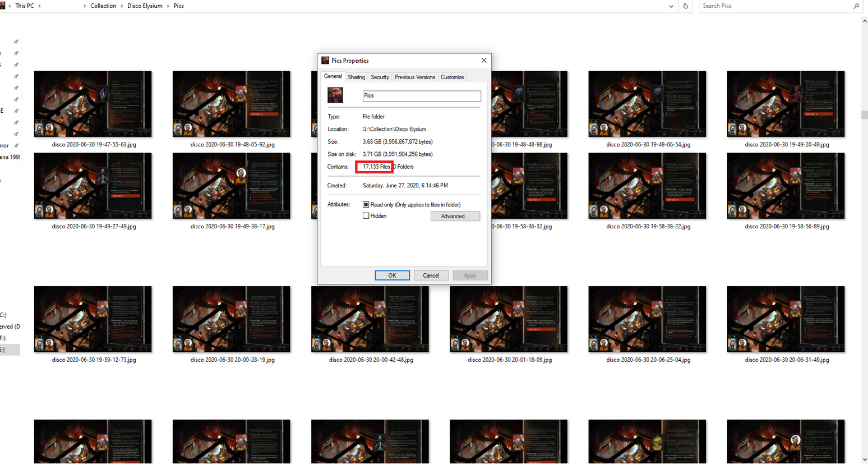Select thumbnail disco 2020-06-30 19-49-27-49.jpg
The height and width of the screenshot is (464, 868).
point(93,186)
